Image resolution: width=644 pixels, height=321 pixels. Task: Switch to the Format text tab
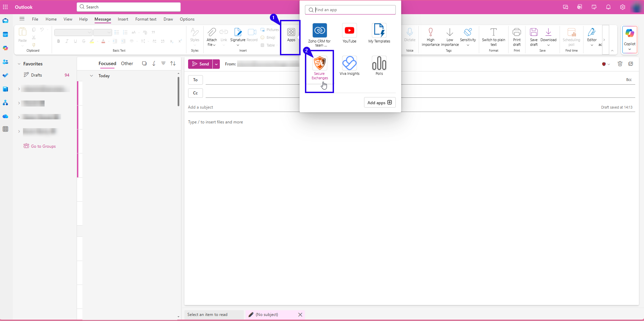(146, 19)
